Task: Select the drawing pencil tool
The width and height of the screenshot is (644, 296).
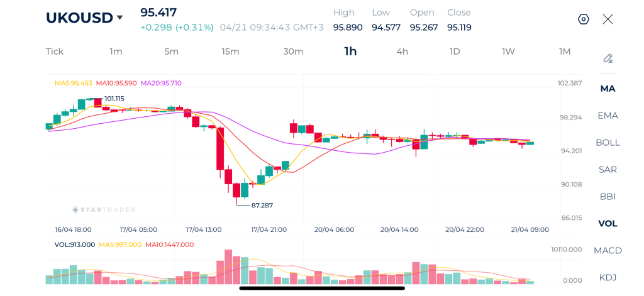Action: [x=608, y=58]
